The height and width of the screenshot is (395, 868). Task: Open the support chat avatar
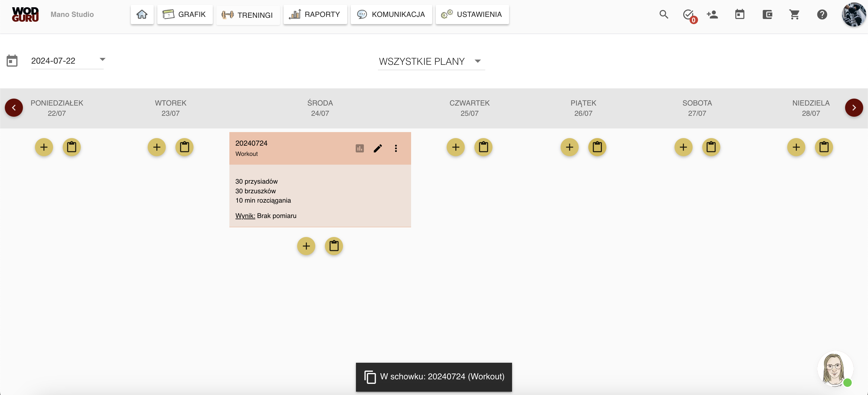coord(835,368)
